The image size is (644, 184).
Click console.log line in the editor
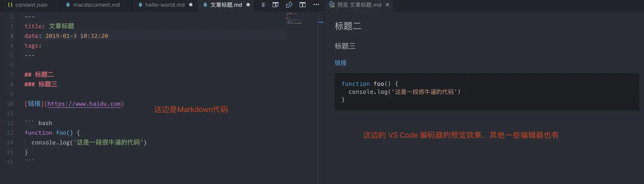point(89,142)
